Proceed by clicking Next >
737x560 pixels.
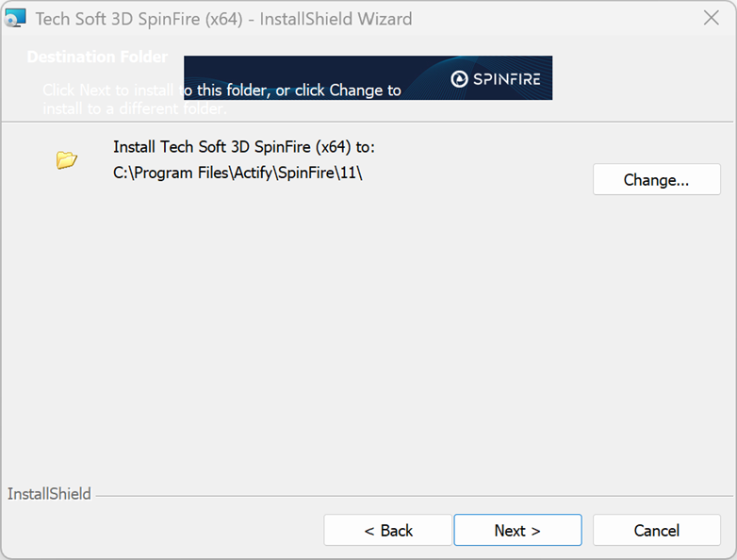(x=517, y=530)
